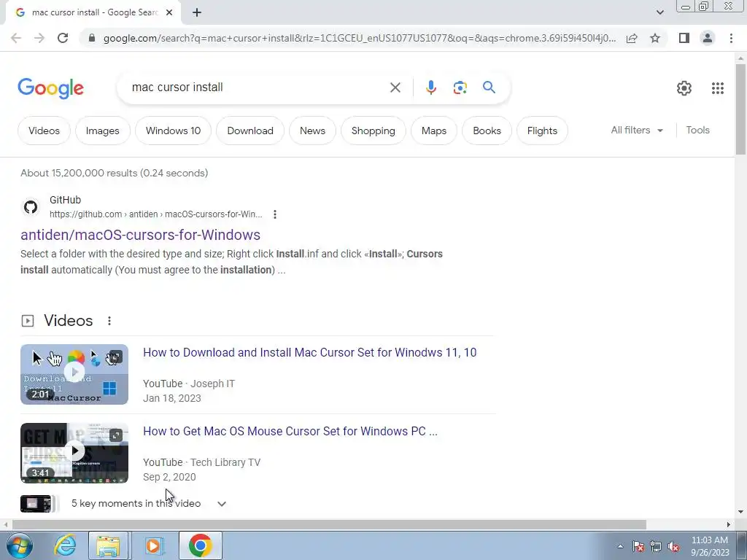Click the GitHub favicon of first result

click(31, 207)
